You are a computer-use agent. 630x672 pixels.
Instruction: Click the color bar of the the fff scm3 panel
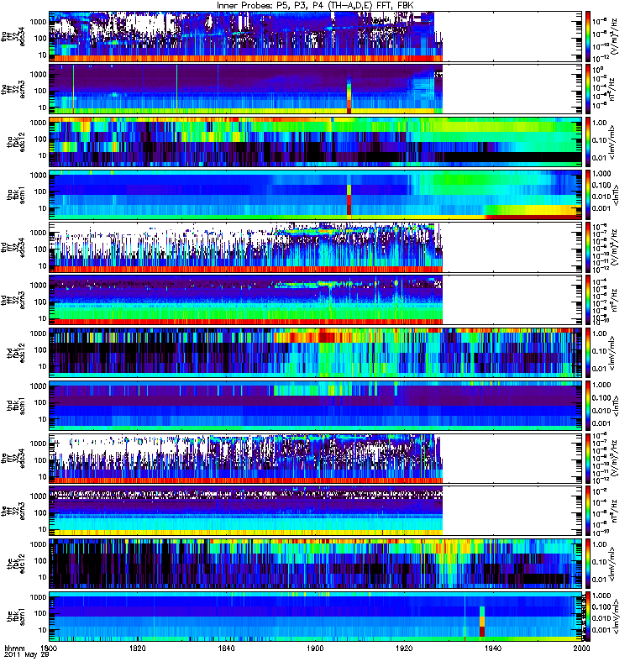point(589,511)
